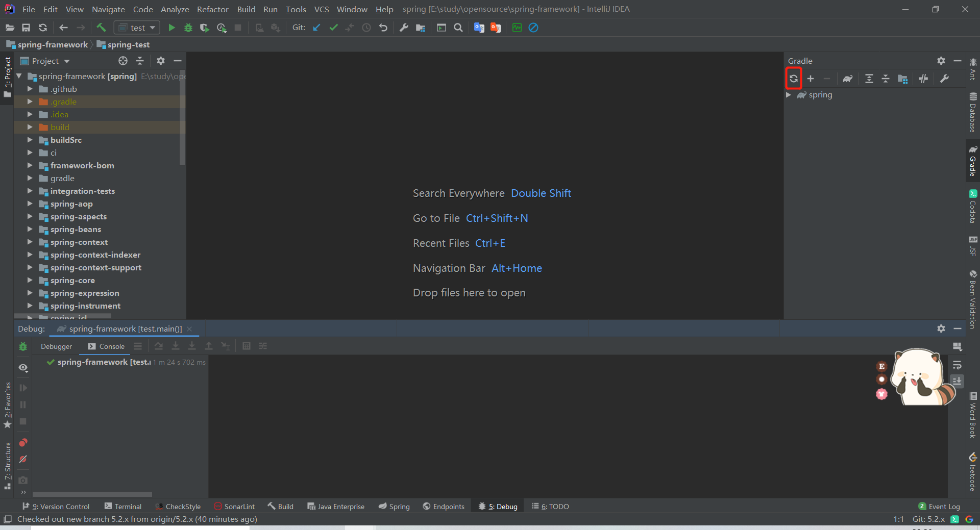
Task: Click the Reimport Gradle projects refresh icon
Action: [794, 79]
